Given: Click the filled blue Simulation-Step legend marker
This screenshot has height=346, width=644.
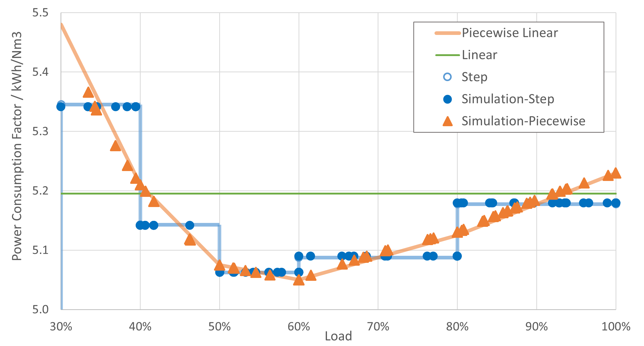Looking at the screenshot, I should 448,99.
